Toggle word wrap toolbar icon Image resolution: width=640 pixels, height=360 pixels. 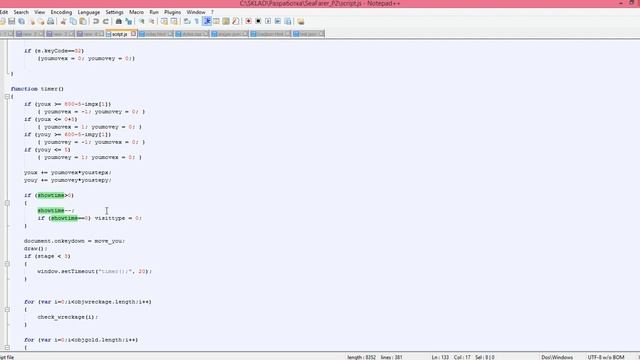(187, 21)
